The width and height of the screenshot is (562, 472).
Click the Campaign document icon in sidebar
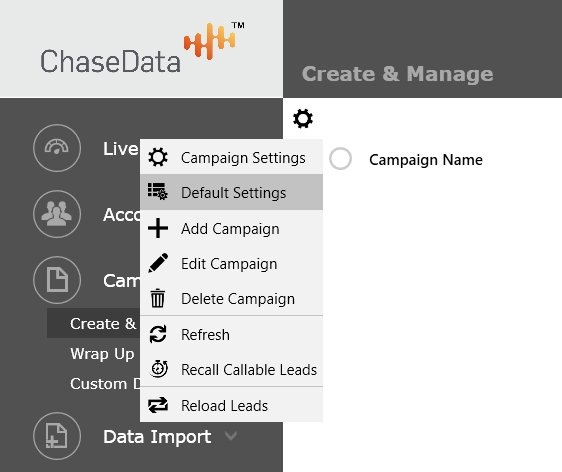57,280
